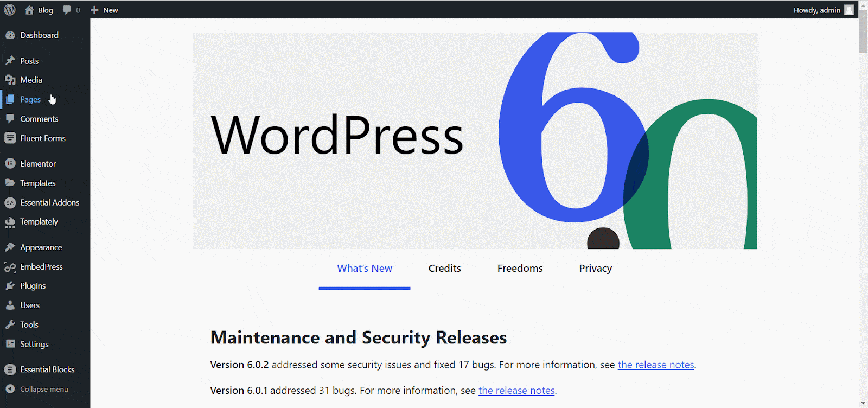This screenshot has height=408, width=868.
Task: Open release notes link for Version 6.0.1
Action: [x=516, y=391]
